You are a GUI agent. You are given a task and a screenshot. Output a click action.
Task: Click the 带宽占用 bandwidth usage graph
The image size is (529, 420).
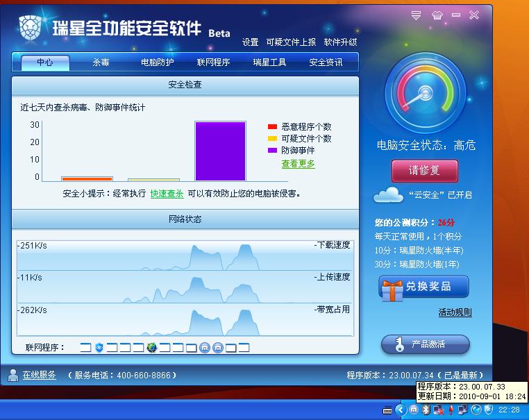(185, 320)
